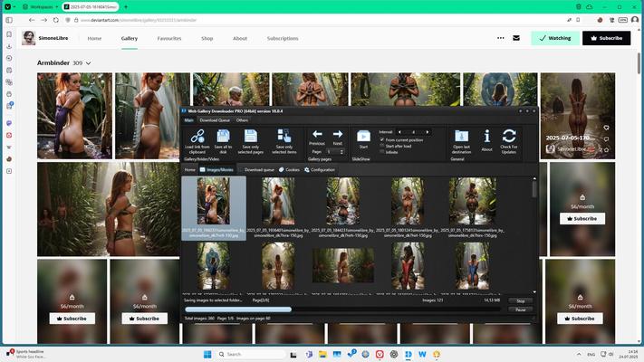Image resolution: width=644 pixels, height=362 pixels.
Task: Start the slideshow
Action: coord(363,138)
